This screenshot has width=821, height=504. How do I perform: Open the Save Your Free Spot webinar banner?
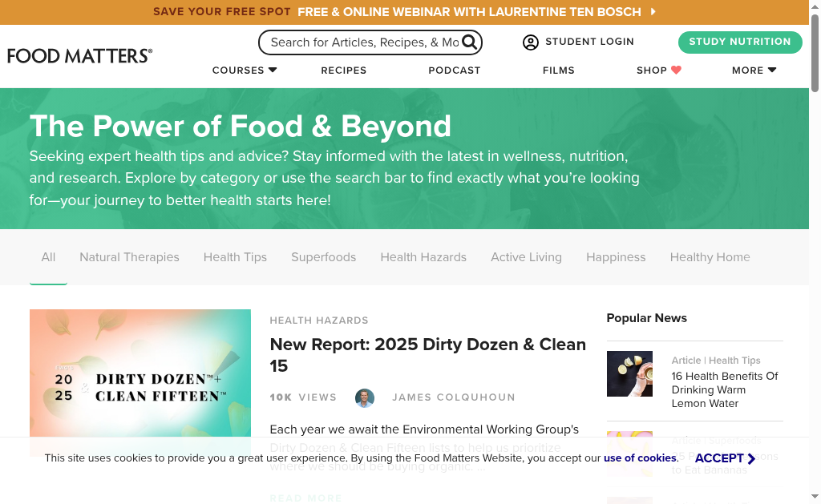pos(404,12)
